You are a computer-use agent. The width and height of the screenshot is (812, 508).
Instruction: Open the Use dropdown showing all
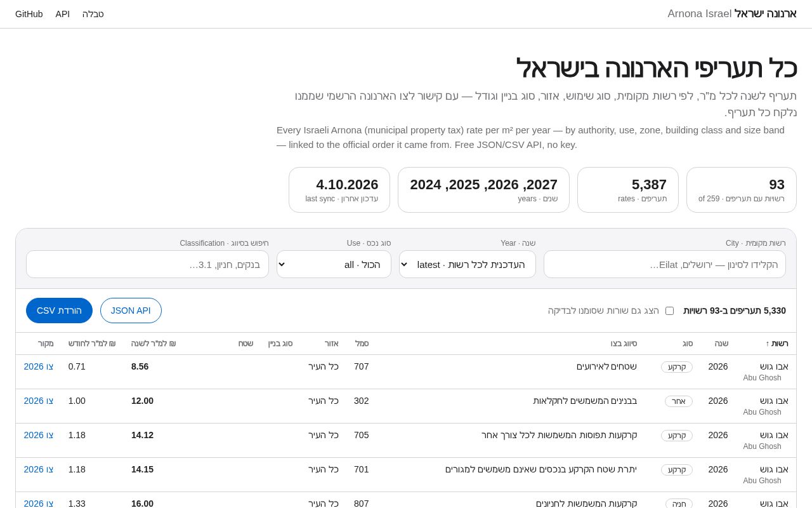pyautogui.click(x=334, y=264)
